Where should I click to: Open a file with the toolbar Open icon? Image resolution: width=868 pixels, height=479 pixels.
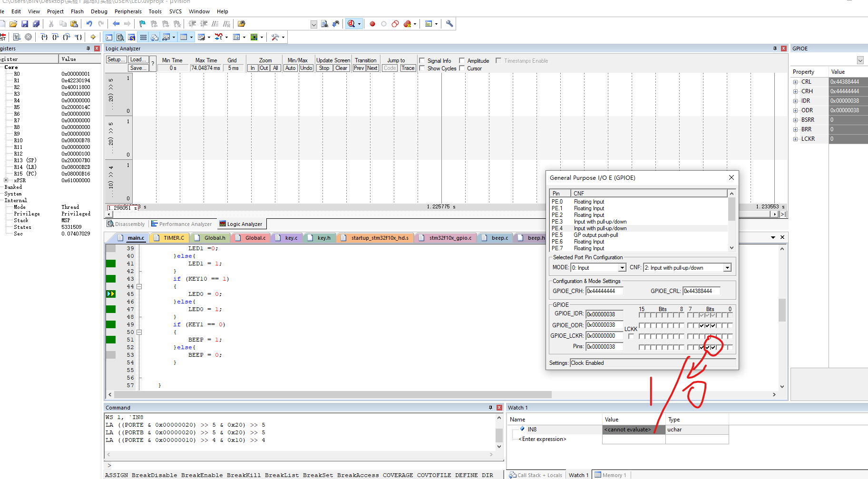(x=13, y=24)
